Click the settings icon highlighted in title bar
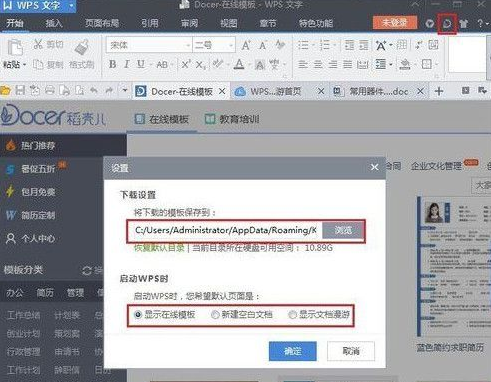Image resolution: width=491 pixels, height=382 pixels. pyautogui.click(x=447, y=24)
